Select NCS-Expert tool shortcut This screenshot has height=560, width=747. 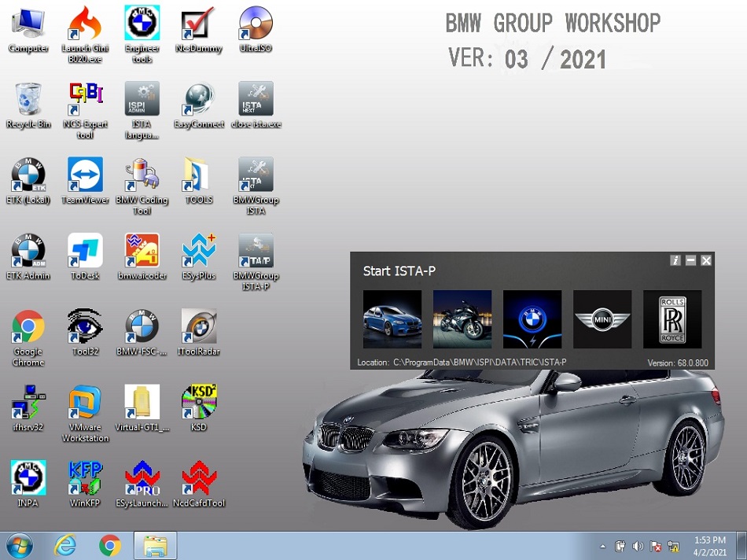pyautogui.click(x=85, y=110)
